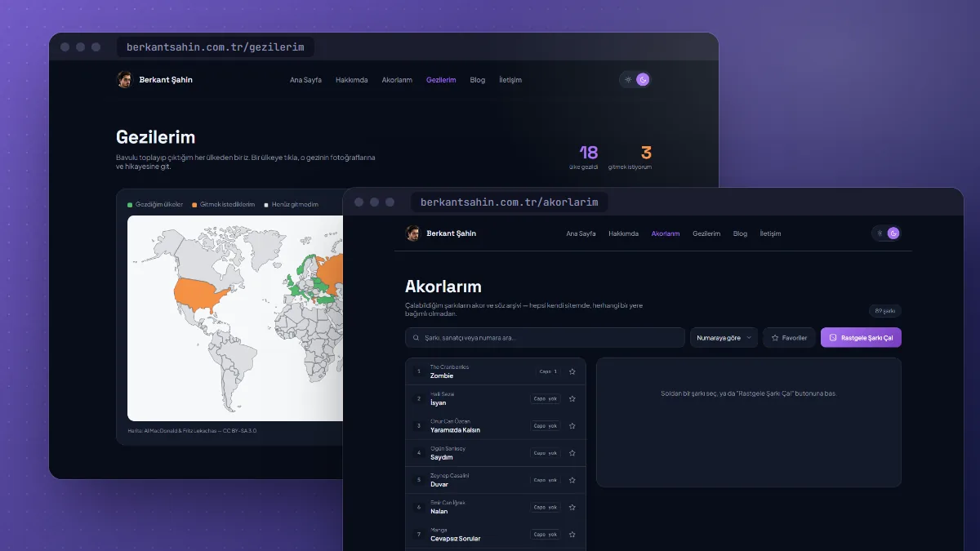Go to Ana Sayfa in Gezilerim window
Screen dimensions: 980x551
[305, 80]
